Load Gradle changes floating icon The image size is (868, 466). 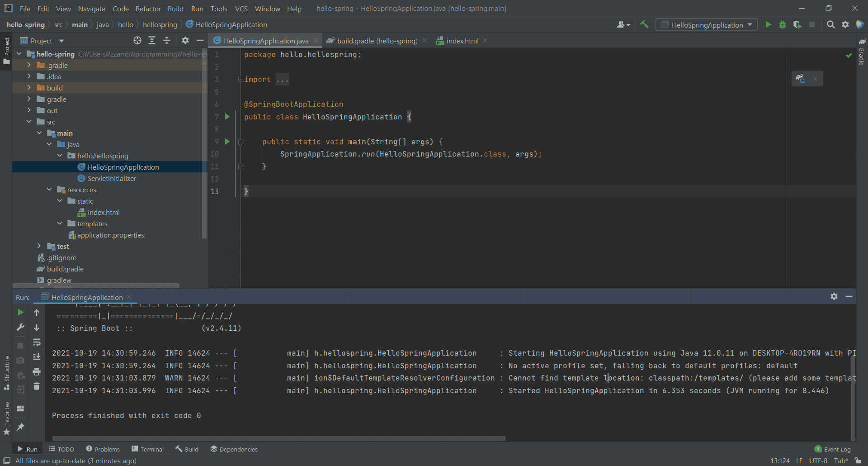tap(800, 79)
